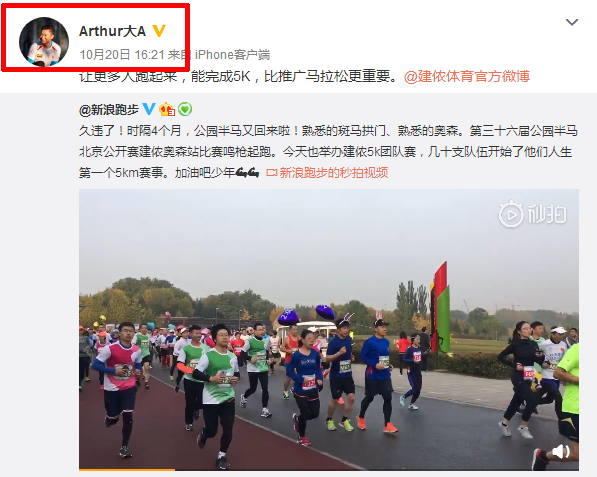The image size is (597, 477).
Task: Expand the post options chevron menu
Action: click(572, 22)
